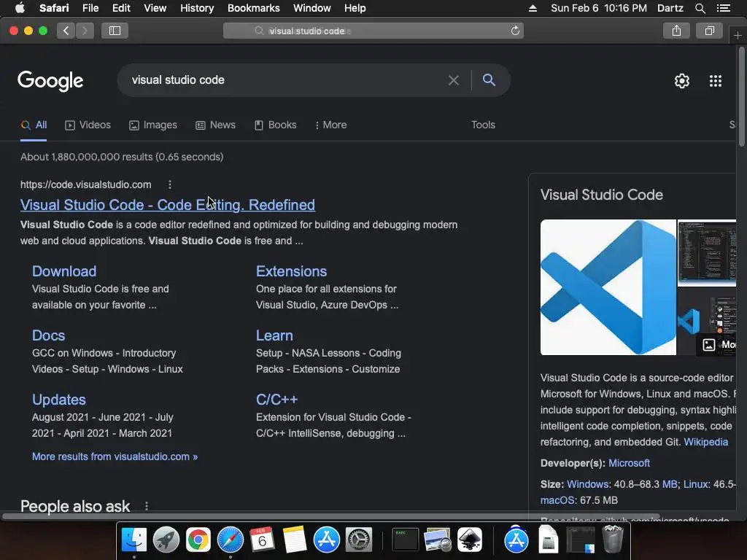Switch to the News results tab

tap(215, 125)
